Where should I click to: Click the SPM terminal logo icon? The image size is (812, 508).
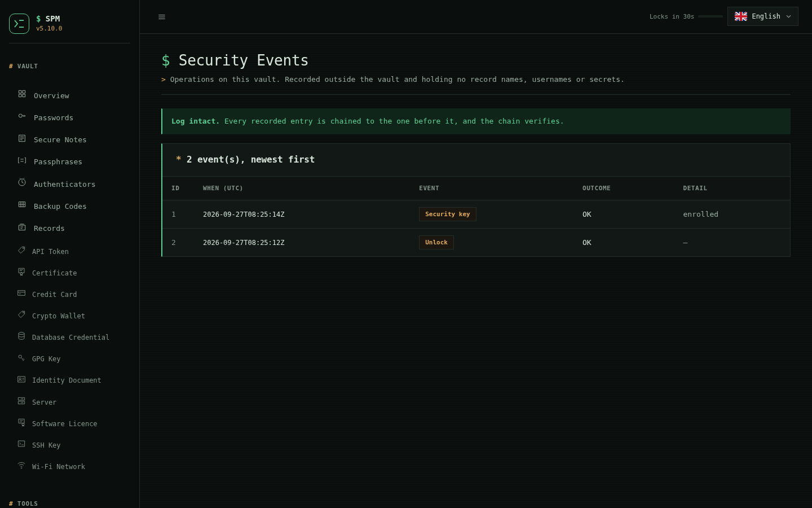click(19, 24)
